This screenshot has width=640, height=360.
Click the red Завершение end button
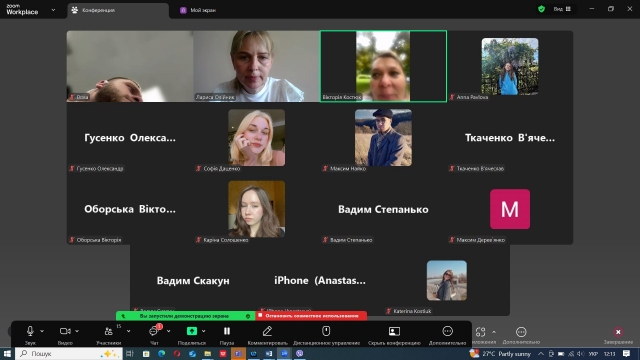(618, 335)
